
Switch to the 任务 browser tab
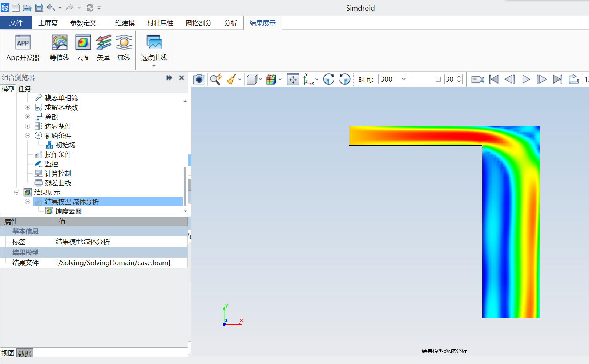click(25, 89)
